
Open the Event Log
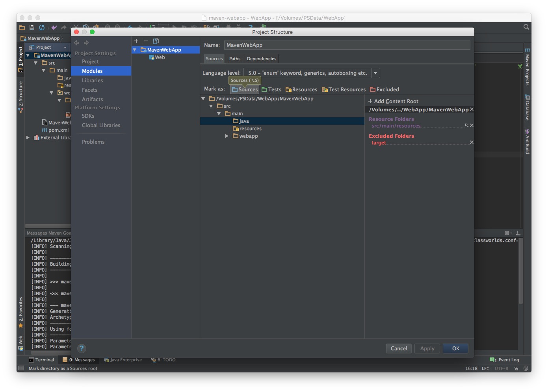[504, 360]
